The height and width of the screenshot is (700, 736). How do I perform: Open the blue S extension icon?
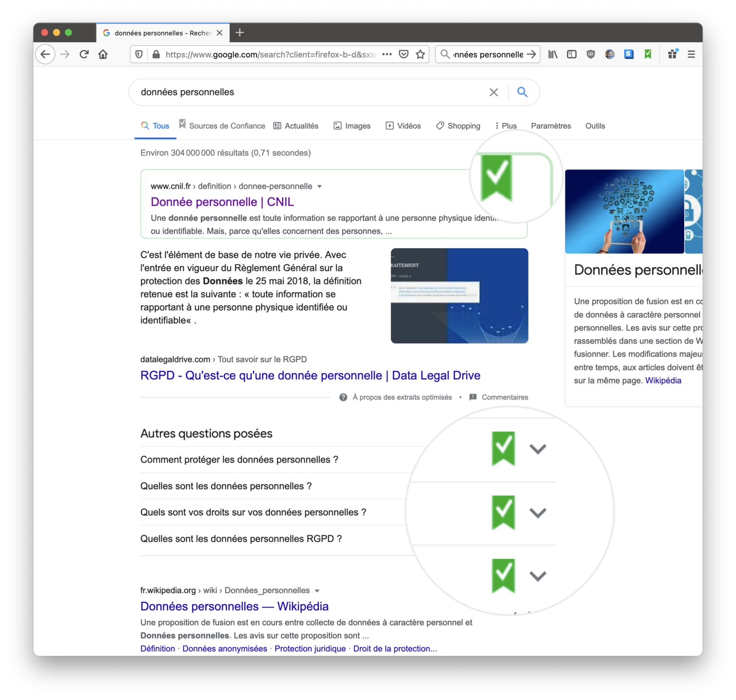tap(629, 54)
